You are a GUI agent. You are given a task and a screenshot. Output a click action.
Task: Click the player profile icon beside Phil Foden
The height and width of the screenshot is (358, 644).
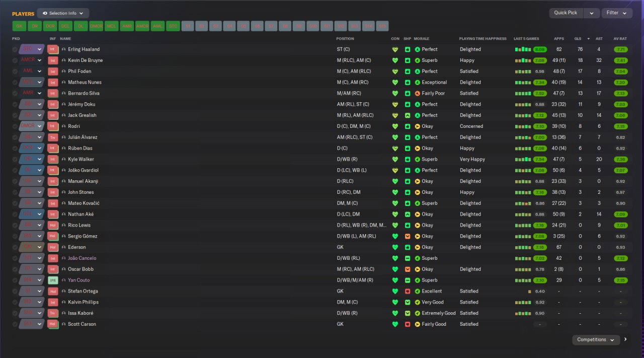pos(64,71)
